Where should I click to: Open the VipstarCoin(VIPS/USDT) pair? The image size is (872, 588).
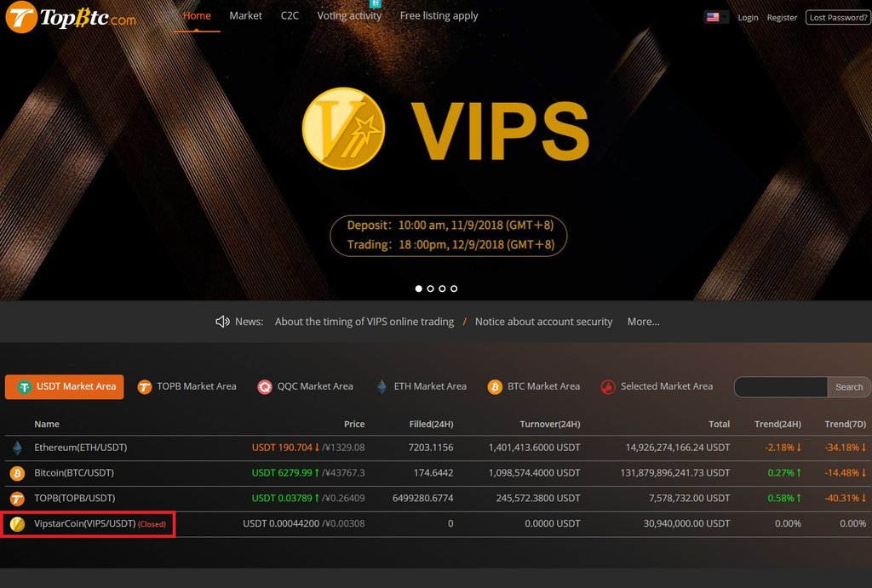pos(84,523)
